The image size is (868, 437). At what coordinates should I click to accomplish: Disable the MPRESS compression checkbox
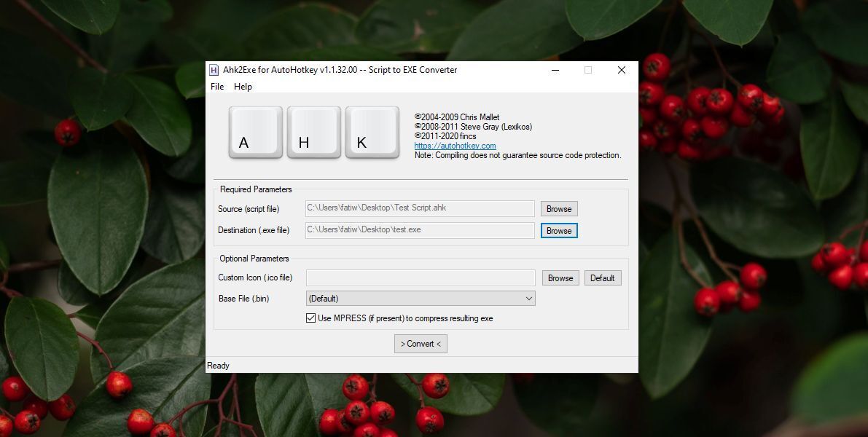click(x=310, y=318)
